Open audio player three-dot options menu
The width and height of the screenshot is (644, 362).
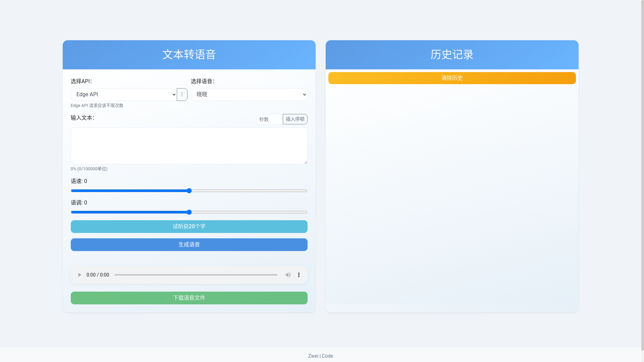299,275
